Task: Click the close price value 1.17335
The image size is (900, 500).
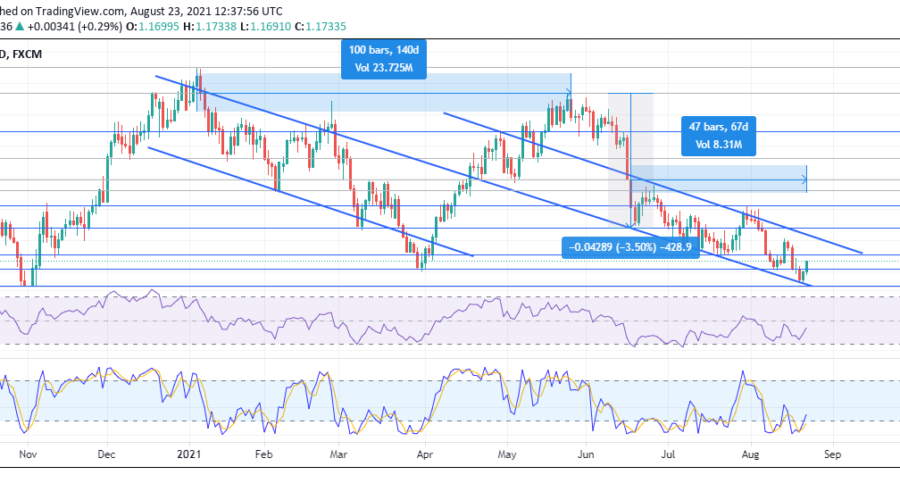Action: (x=325, y=26)
